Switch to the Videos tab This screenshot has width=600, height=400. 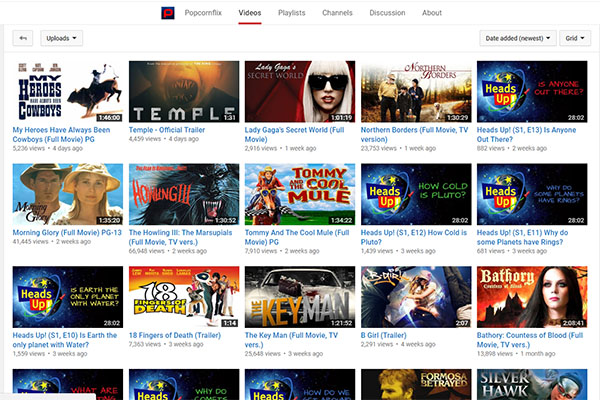pos(250,13)
